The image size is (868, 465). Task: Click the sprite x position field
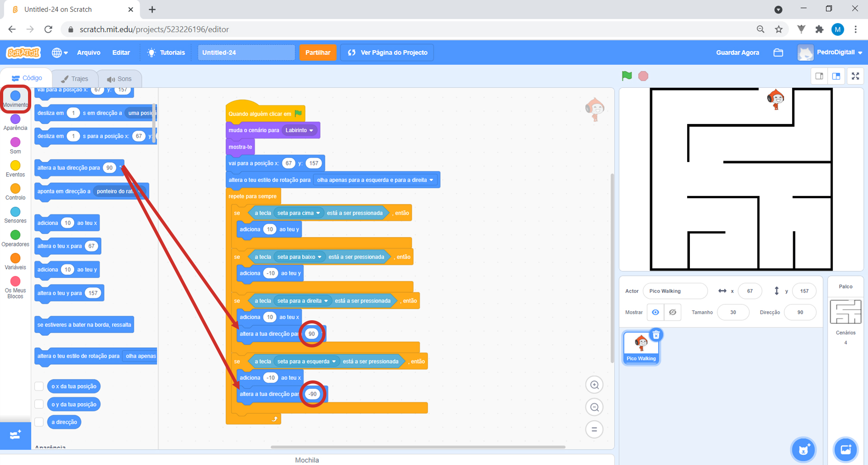tap(750, 291)
